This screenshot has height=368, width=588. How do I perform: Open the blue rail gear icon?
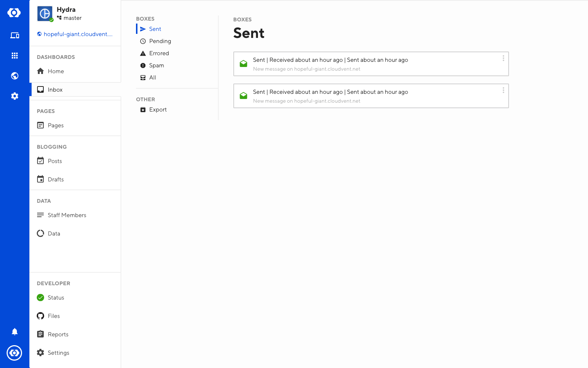pos(15,96)
